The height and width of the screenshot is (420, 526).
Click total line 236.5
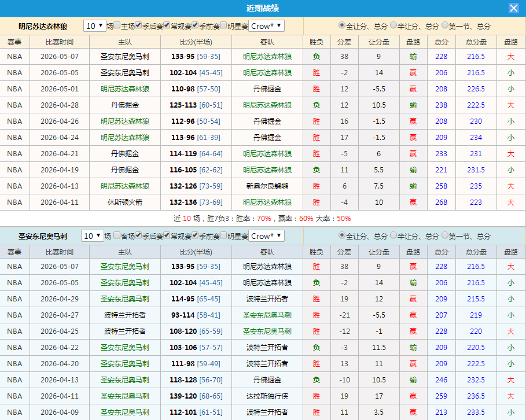[x=476, y=396]
